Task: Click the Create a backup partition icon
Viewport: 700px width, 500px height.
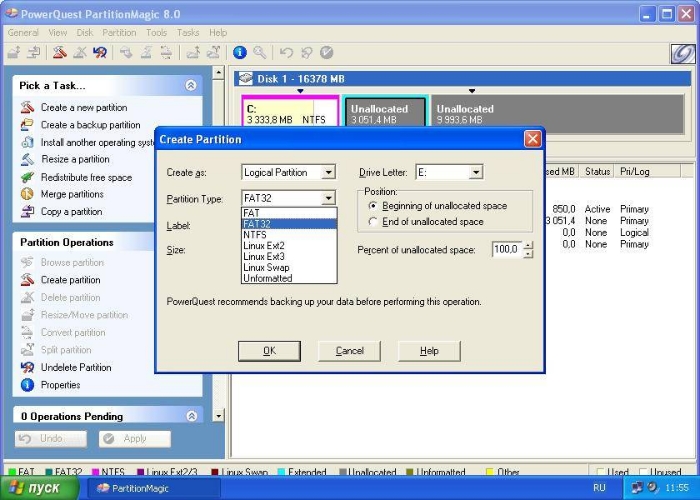Action: (27, 125)
